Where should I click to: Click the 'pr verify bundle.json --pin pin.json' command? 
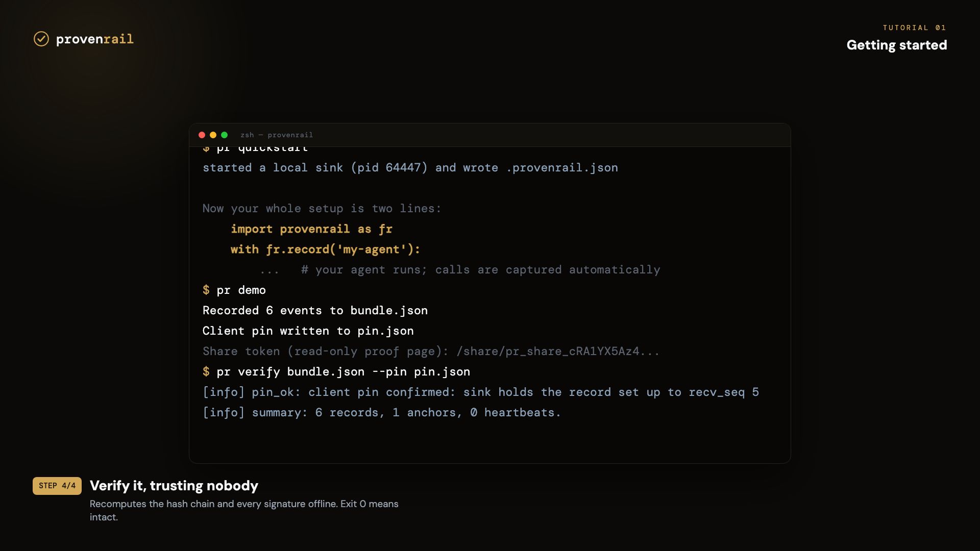click(x=336, y=372)
